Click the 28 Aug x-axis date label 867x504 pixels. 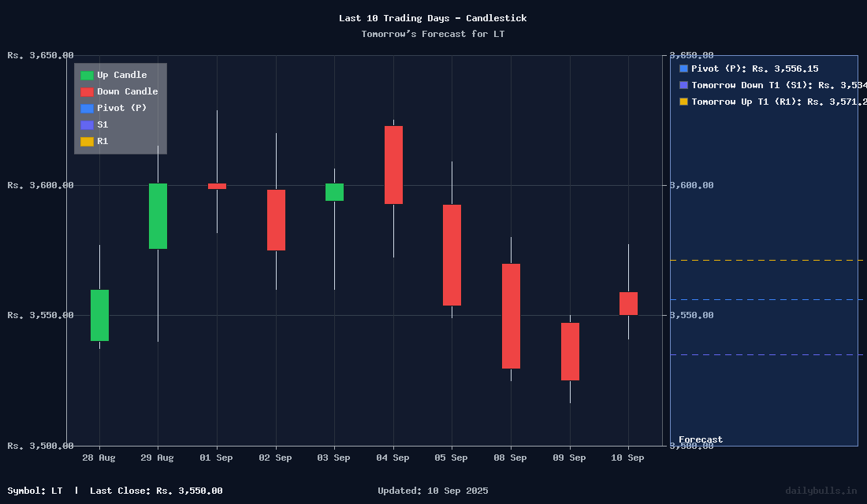click(99, 458)
